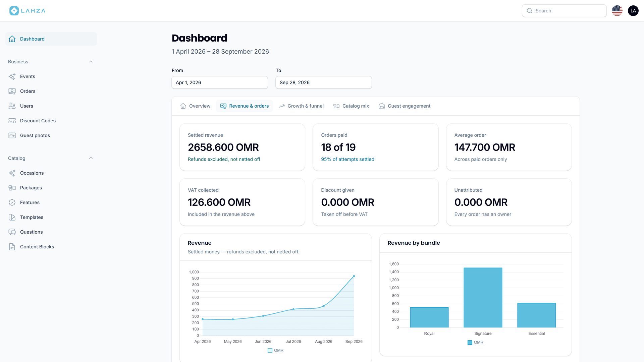
Task: Switch to the Overview tab
Action: tap(195, 106)
